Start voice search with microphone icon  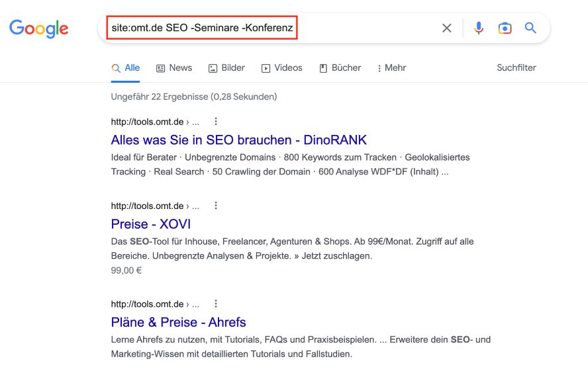click(x=479, y=28)
